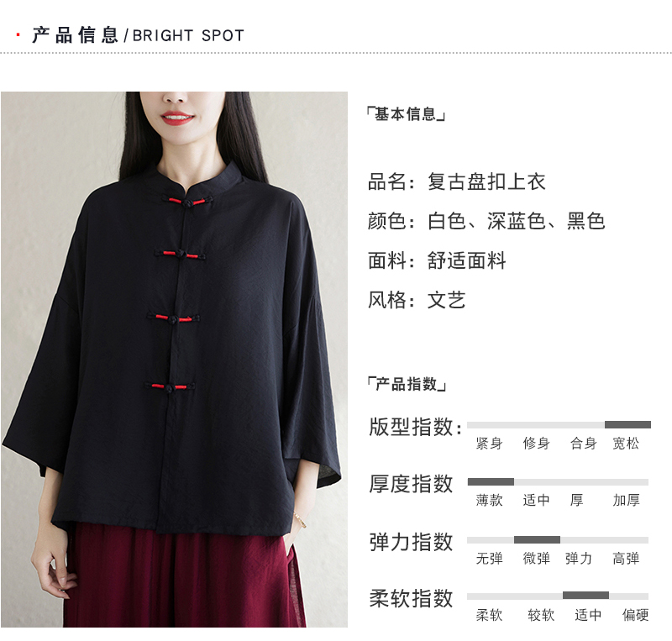Click the dark 微弹 segment on 弹力指数 bar

coord(537,540)
